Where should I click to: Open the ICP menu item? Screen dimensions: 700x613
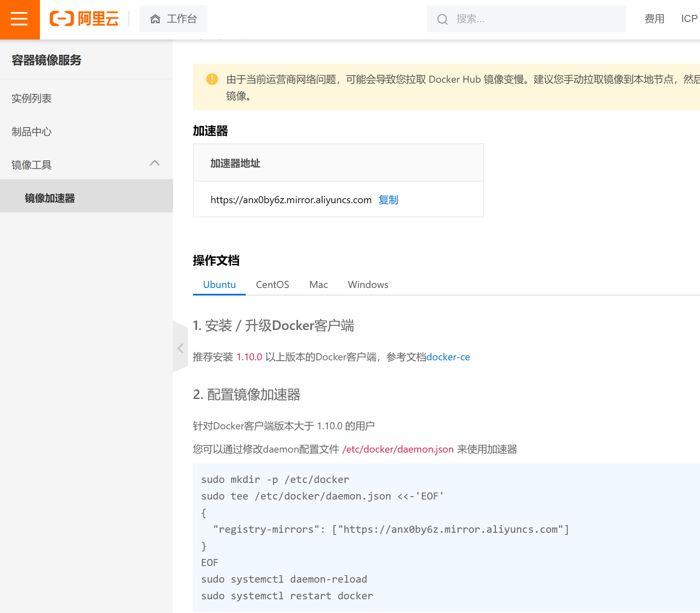click(689, 19)
